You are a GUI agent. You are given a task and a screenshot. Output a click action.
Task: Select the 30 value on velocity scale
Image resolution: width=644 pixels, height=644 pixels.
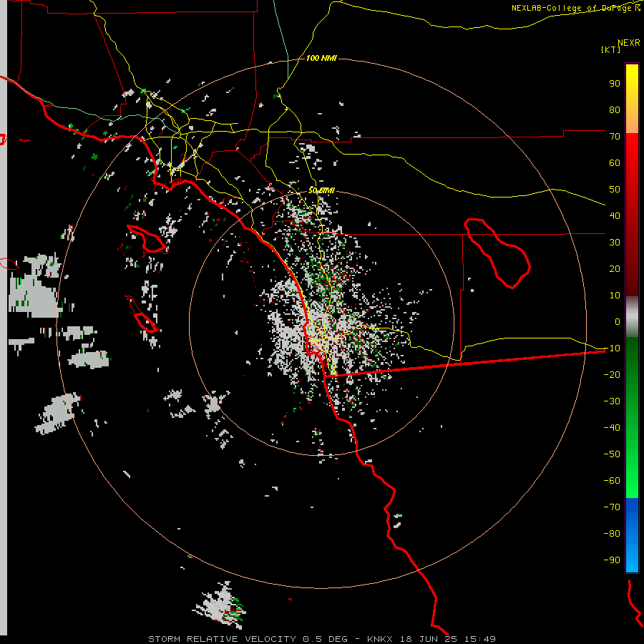[615, 243]
